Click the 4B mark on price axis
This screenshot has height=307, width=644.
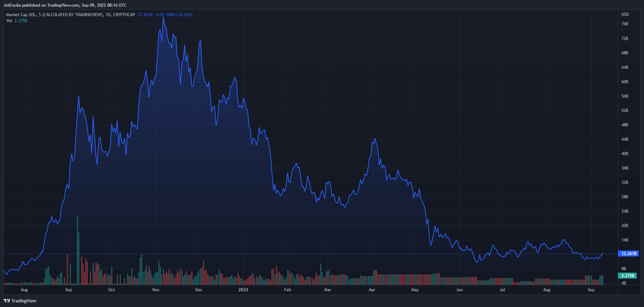[624, 283]
